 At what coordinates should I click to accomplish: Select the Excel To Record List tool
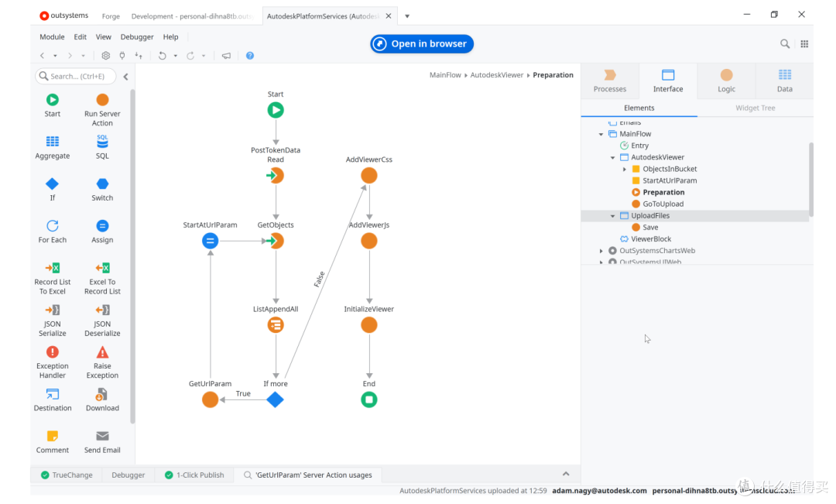coord(102,279)
